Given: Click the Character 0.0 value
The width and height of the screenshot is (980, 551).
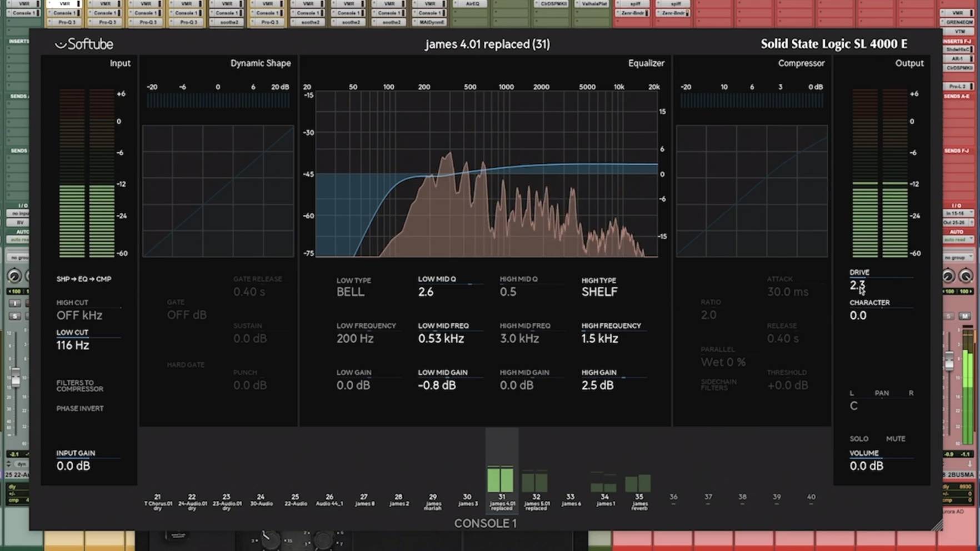Looking at the screenshot, I should click(x=858, y=315).
